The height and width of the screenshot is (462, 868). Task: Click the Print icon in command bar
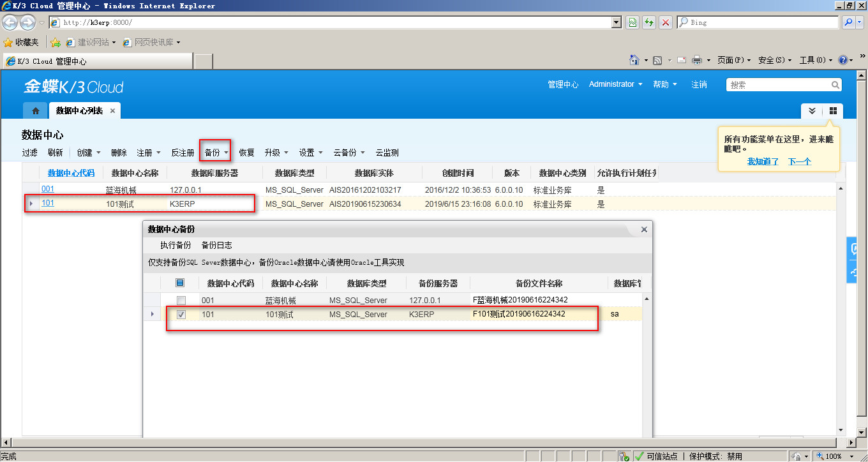point(697,60)
